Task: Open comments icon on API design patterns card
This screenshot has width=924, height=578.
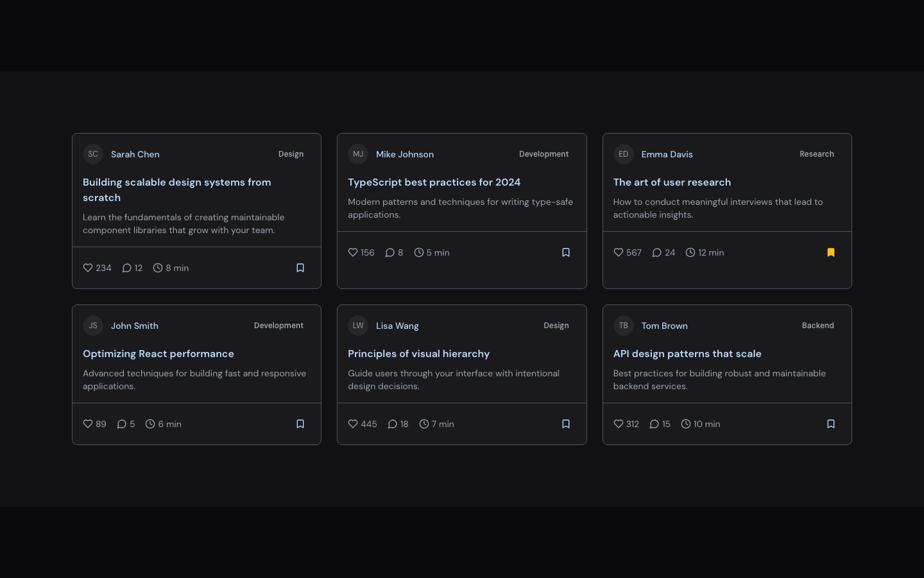Action: tap(654, 424)
